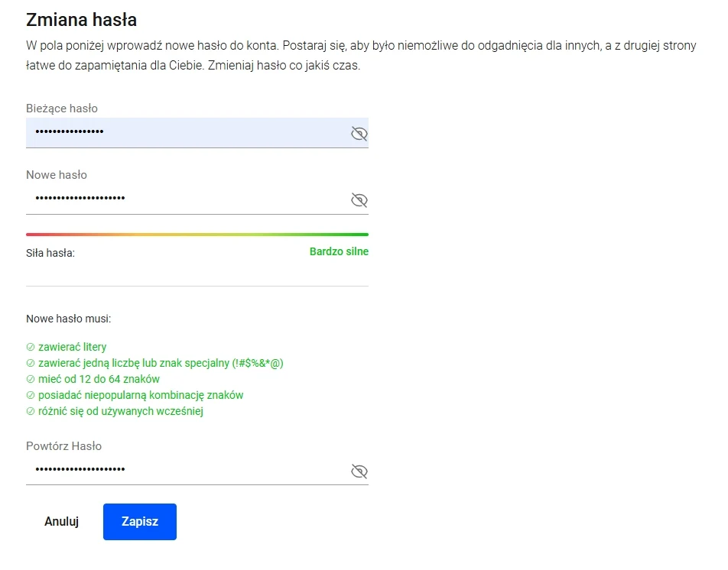This screenshot has width=728, height=570.
Task: Focus the Bieżące hasło input field
Action: (x=197, y=133)
